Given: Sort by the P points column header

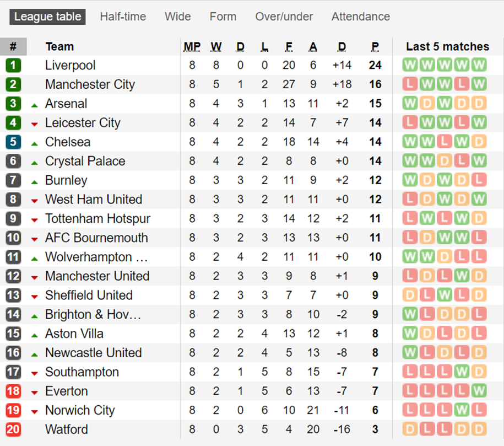Looking at the screenshot, I should tap(375, 47).
